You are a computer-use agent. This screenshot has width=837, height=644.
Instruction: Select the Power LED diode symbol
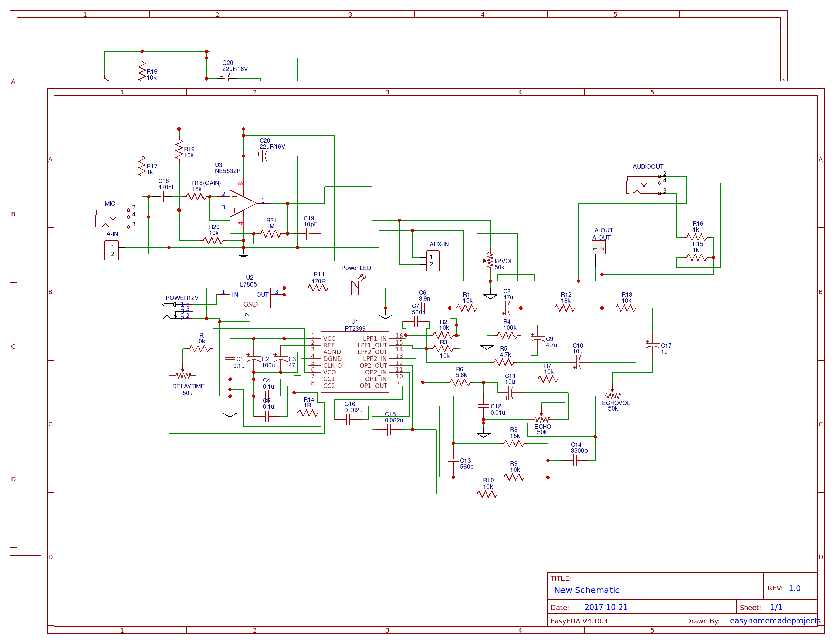click(355, 288)
